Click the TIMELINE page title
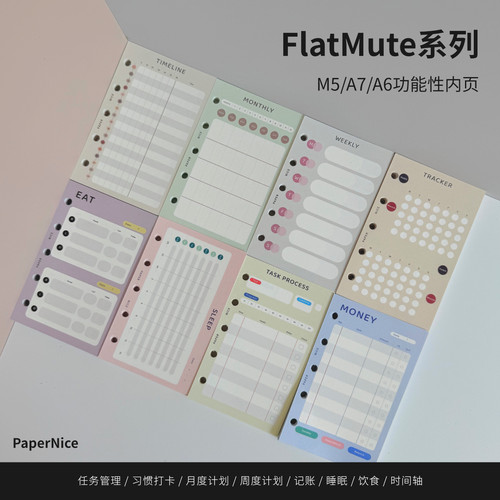Viewport: 500px width, 500px height. click(x=171, y=66)
